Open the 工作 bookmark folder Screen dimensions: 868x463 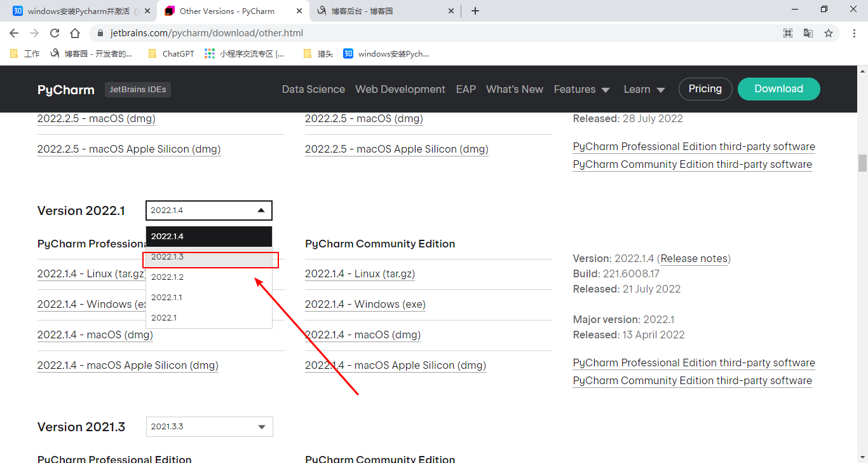25,54
